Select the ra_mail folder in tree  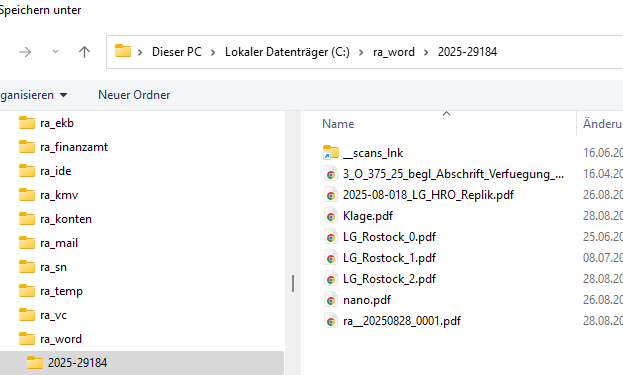tap(59, 243)
